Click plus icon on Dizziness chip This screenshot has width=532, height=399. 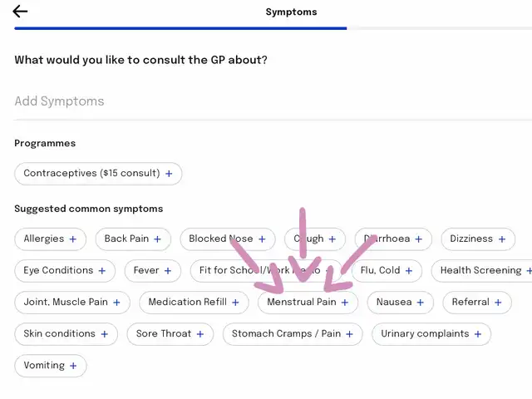coord(502,239)
